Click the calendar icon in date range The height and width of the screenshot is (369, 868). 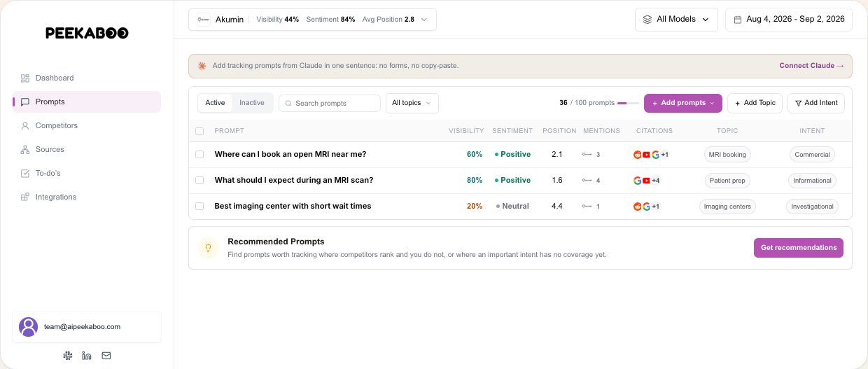click(738, 20)
